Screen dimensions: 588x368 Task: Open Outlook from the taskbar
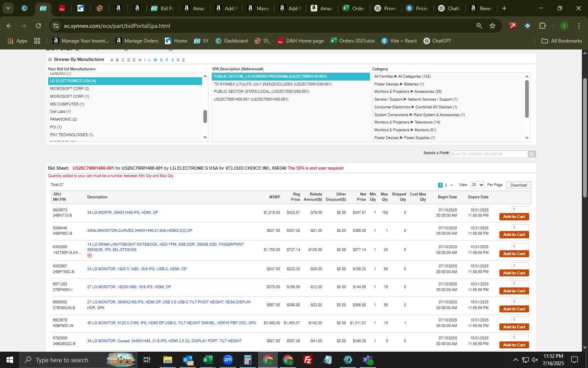coord(188,360)
